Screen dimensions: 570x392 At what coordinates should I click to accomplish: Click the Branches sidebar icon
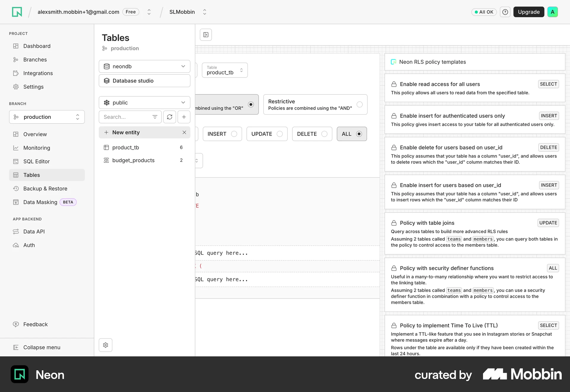(16, 60)
